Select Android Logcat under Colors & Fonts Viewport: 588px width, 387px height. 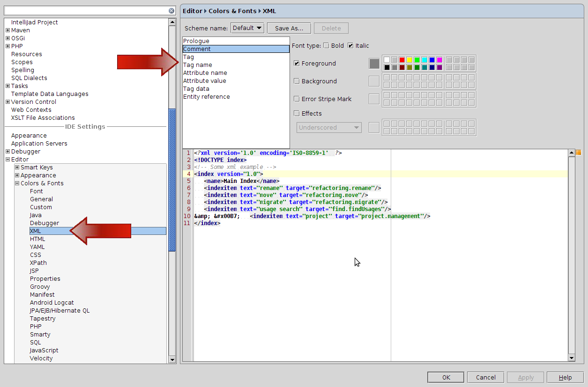(x=52, y=303)
